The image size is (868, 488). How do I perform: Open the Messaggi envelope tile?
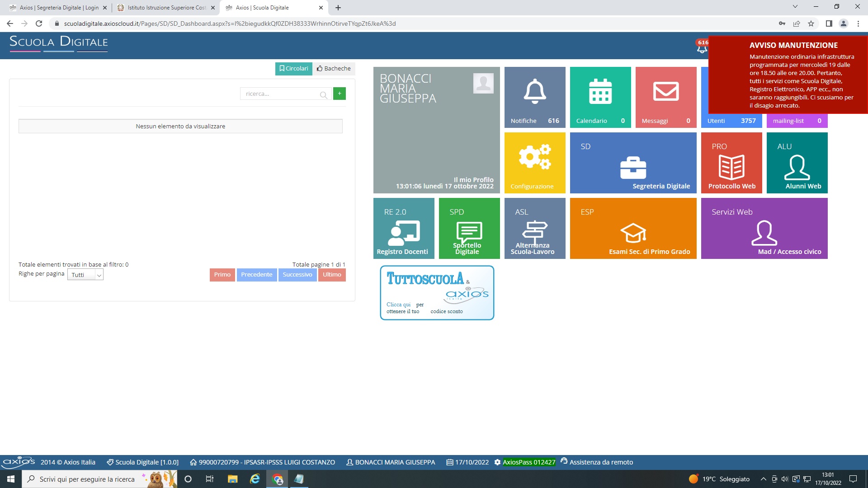coord(666,97)
